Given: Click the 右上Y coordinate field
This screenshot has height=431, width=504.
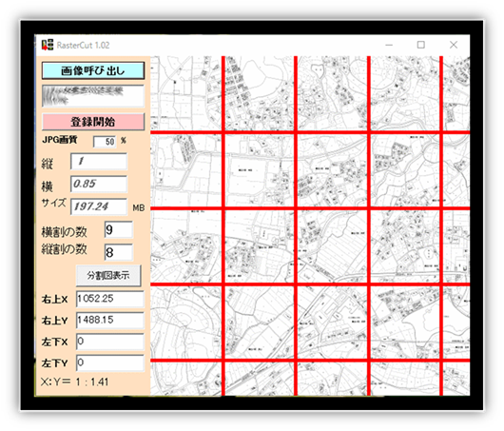Looking at the screenshot, I should pyautogui.click(x=110, y=320).
